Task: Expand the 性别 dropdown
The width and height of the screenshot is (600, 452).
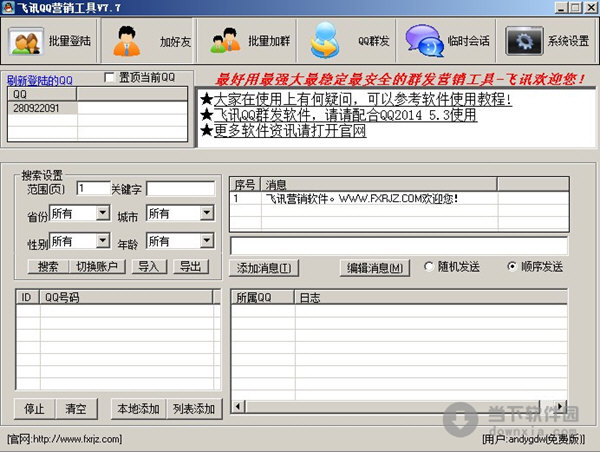Action: [103, 240]
